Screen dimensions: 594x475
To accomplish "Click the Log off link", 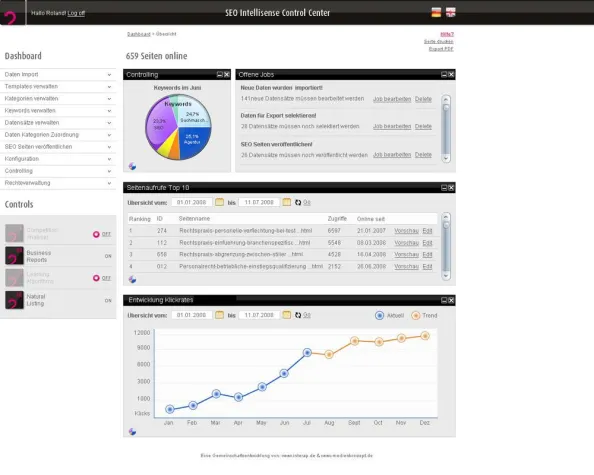I will coord(76,13).
